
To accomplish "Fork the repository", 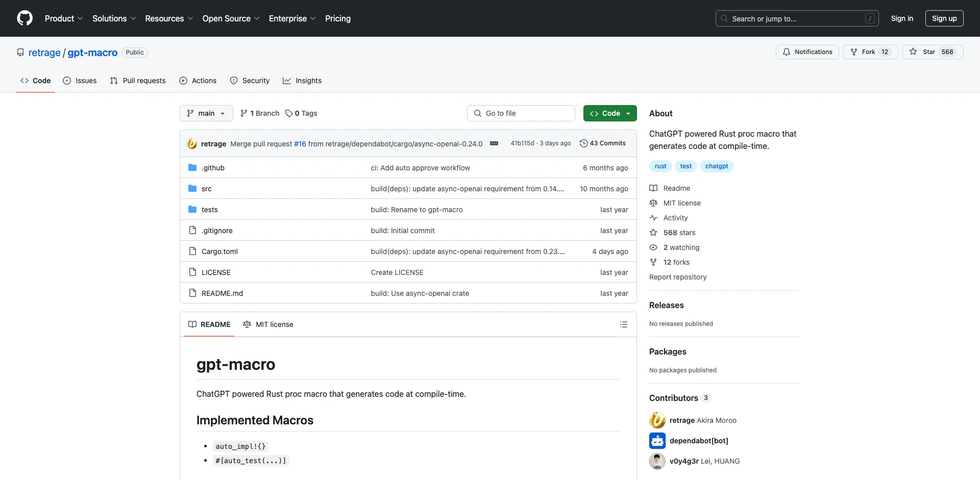I will coord(870,52).
